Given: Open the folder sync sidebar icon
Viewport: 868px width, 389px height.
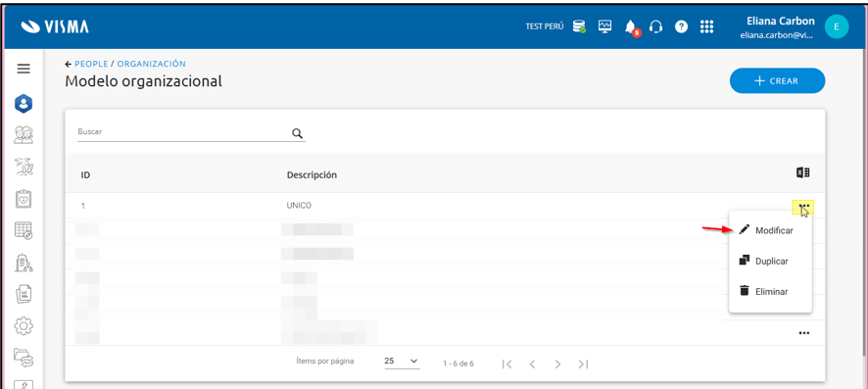Looking at the screenshot, I should point(24,358).
